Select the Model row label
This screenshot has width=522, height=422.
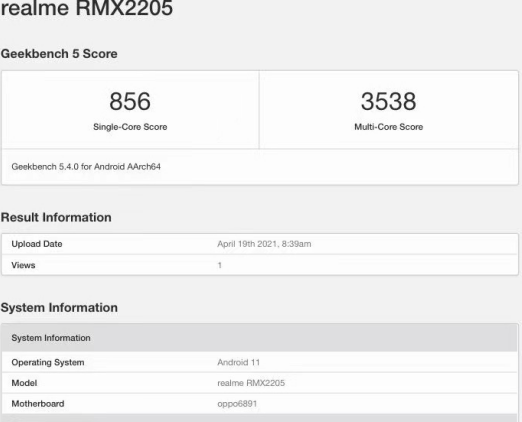click(x=24, y=383)
